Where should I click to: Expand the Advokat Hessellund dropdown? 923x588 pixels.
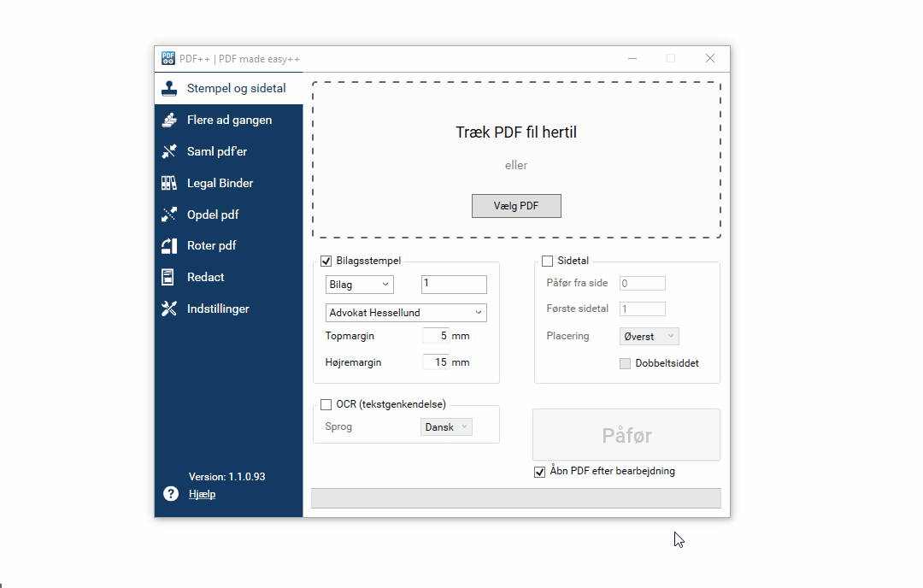(406, 313)
